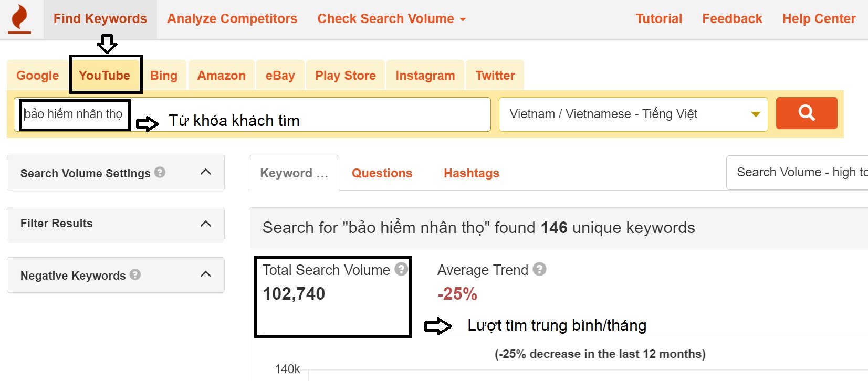
Task: Collapse the Filter Results section
Action: tap(205, 223)
